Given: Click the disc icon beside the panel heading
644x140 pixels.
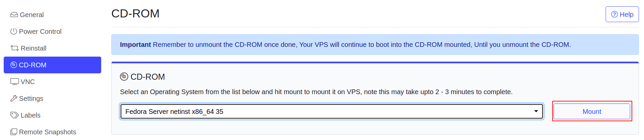Looking at the screenshot, I should 124,77.
